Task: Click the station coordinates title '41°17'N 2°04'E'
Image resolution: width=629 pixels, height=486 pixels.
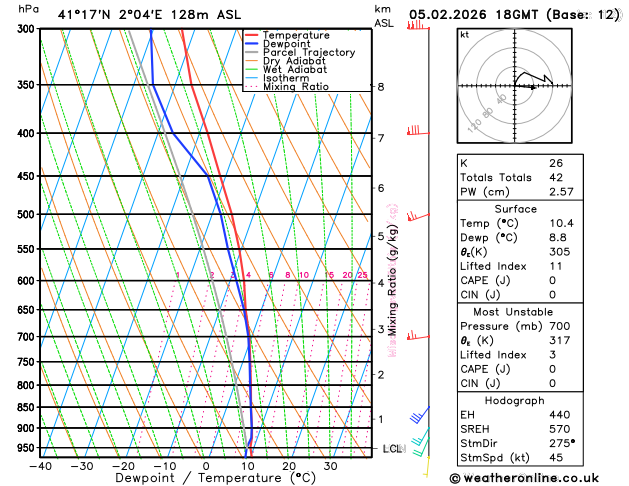Action: click(x=110, y=15)
